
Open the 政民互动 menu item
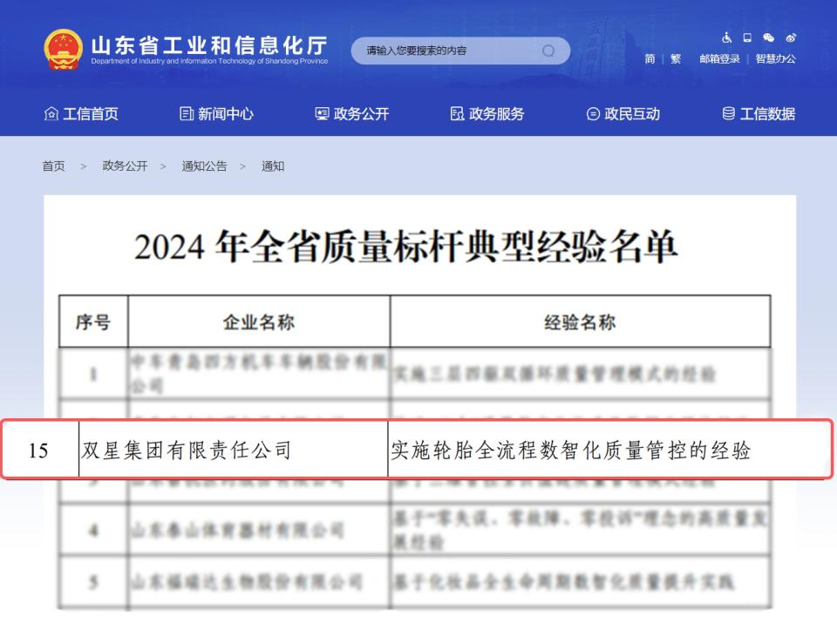tap(623, 114)
